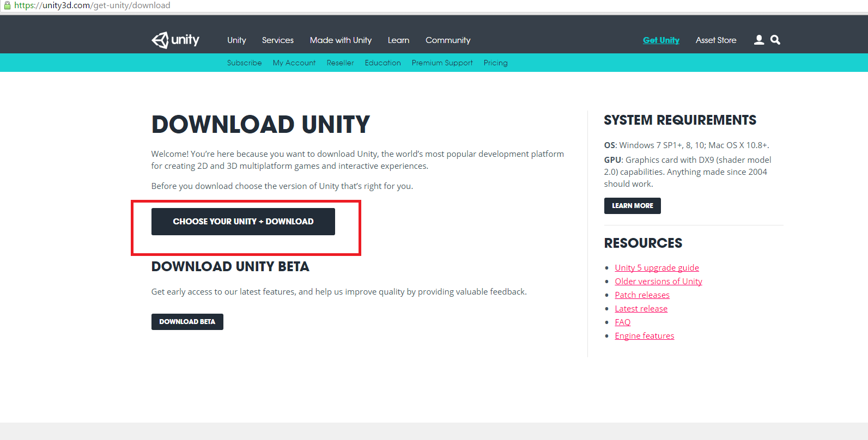Open the Premium Support link
Screen dimensions: 868x440
pyautogui.click(x=442, y=63)
